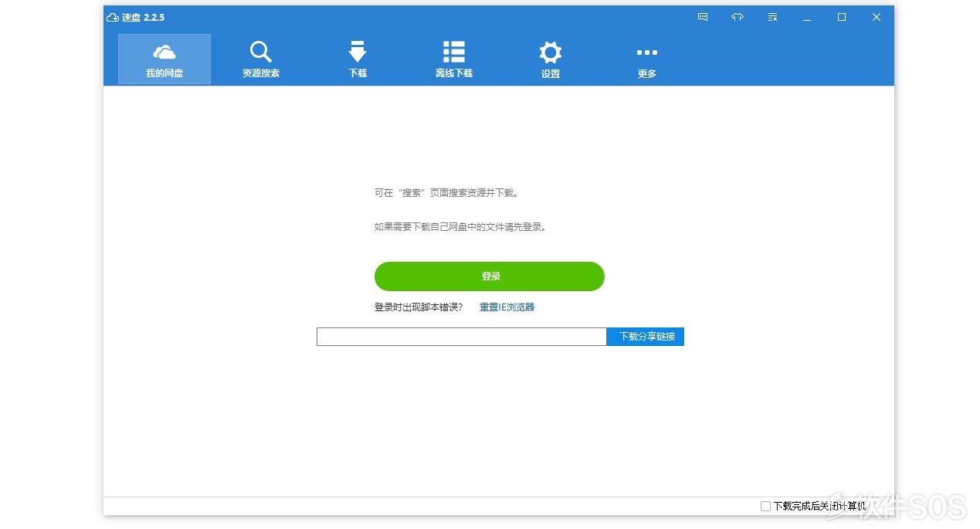Switch to 资源搜索 search tab
Screen dimensions: 980x529
pos(261,59)
